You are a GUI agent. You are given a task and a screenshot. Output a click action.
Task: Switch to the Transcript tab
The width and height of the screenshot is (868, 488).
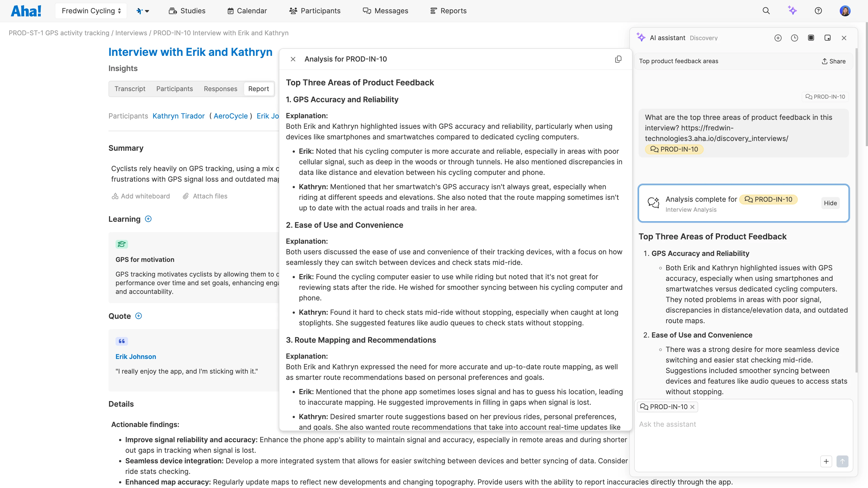coord(130,89)
